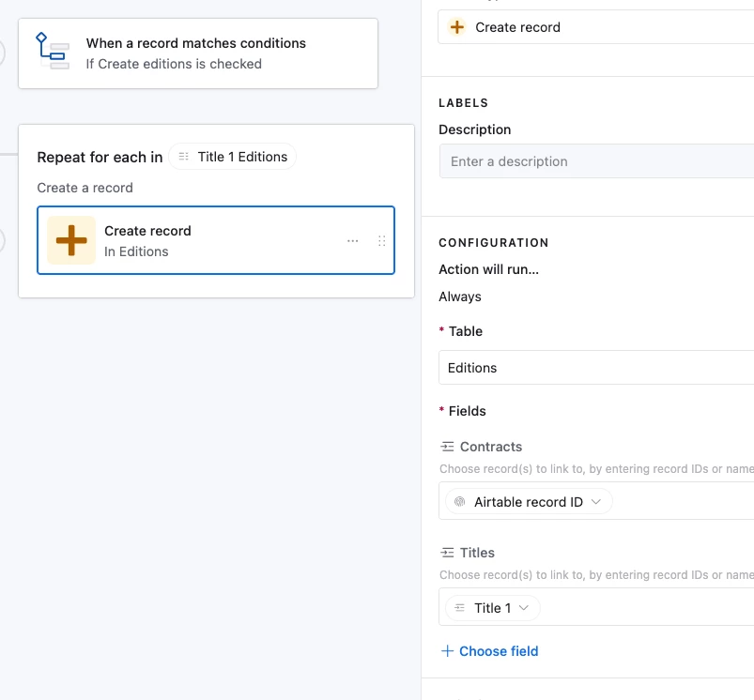754x700 pixels.
Task: Click the Contracts linked-field icon
Action: (x=447, y=447)
